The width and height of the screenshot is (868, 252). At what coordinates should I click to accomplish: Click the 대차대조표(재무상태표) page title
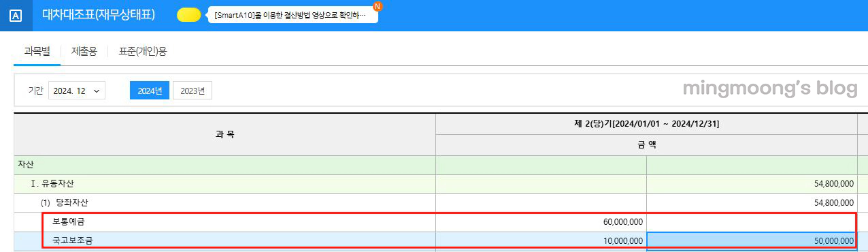pyautogui.click(x=99, y=15)
